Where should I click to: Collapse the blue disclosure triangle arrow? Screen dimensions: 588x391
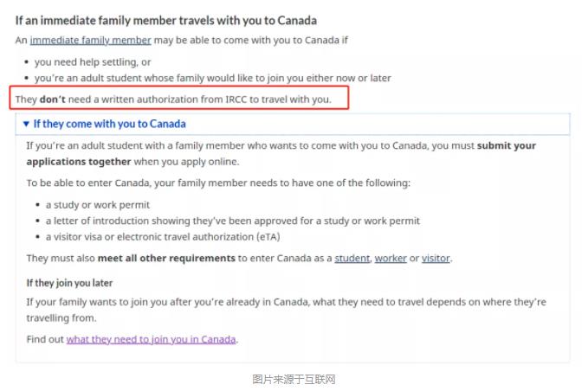pyautogui.click(x=26, y=124)
